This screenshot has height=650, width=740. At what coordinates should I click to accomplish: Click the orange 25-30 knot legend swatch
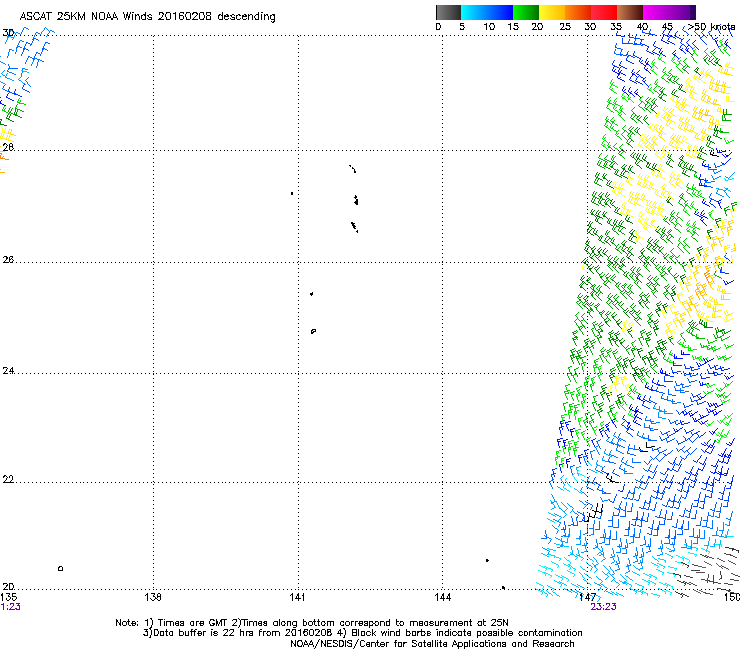[578, 12]
